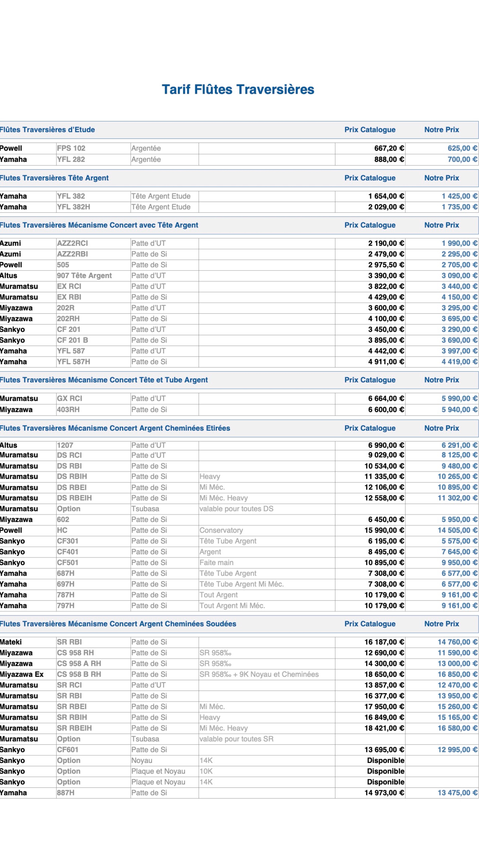Screen dimensions: 479x868
Task: Select the Flûtes Traversières d'Etude section header
Action: (x=47, y=130)
